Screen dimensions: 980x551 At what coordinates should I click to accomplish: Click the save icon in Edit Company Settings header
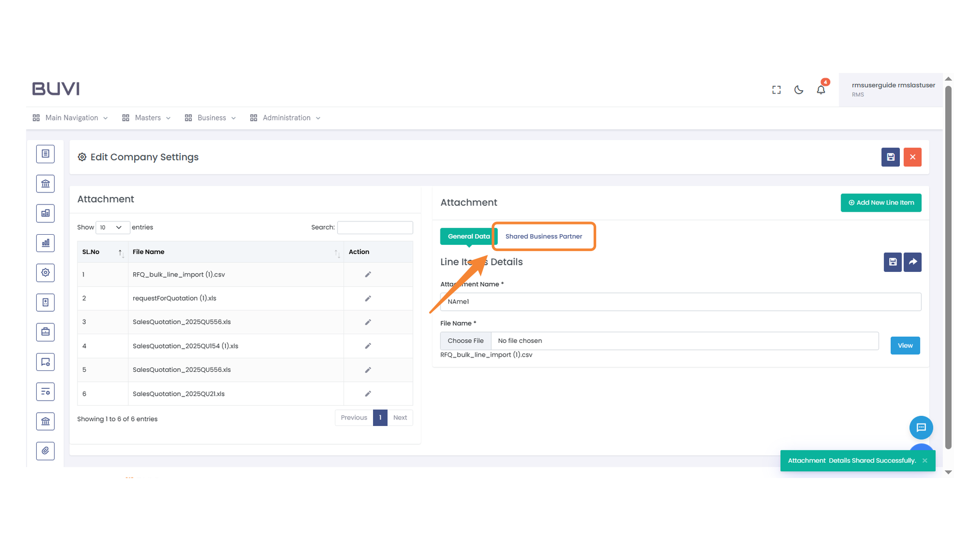[890, 157]
